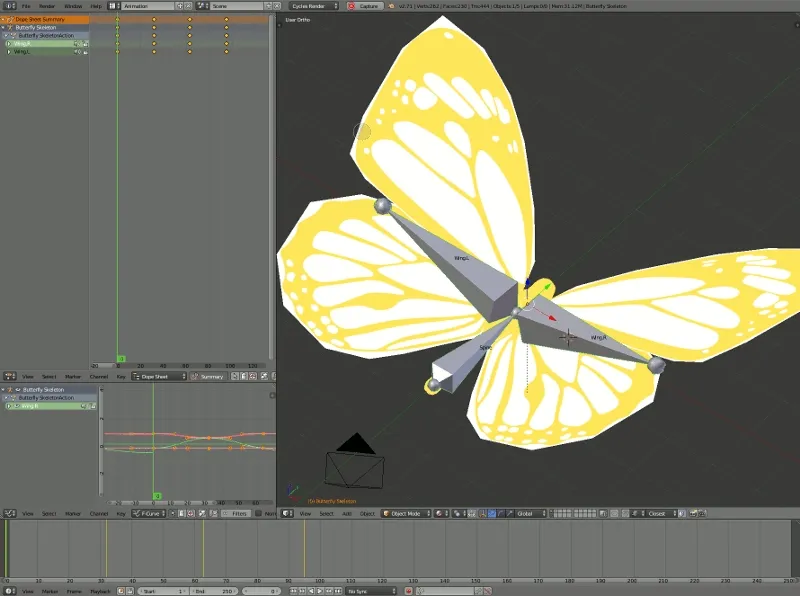
Task: Click the Graph Editor editor type icon
Action: (8, 512)
